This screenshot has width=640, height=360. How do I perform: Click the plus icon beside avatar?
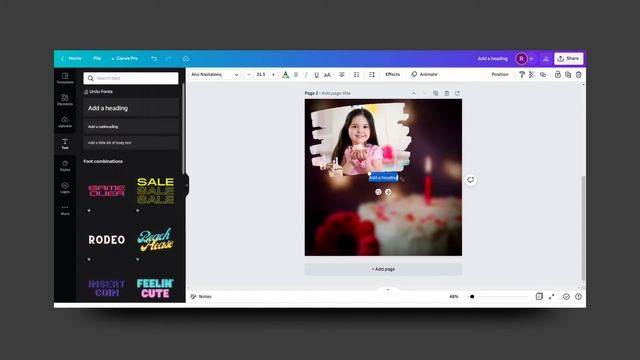[531, 59]
